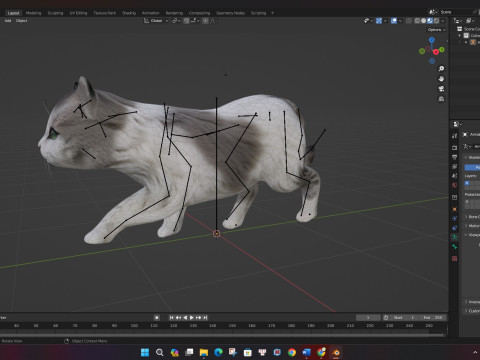Switch to the Sculpting workspace tab
Screen dimensions: 480x360
pos(55,13)
